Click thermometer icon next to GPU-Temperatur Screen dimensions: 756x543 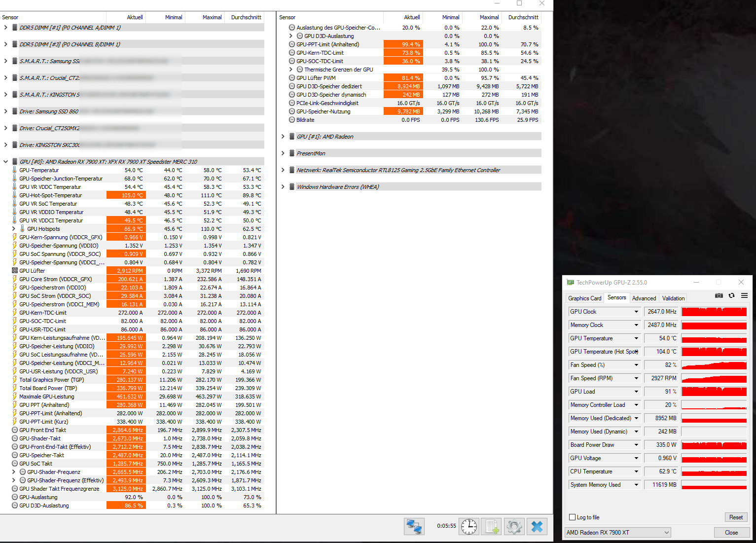click(15, 170)
